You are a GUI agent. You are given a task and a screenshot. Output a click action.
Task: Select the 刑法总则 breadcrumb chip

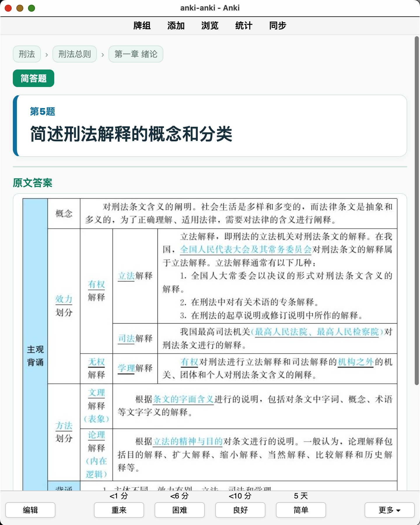coord(75,54)
